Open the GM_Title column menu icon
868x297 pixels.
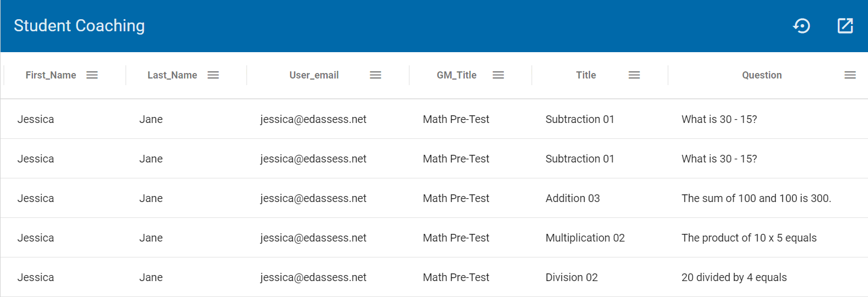[x=498, y=75]
